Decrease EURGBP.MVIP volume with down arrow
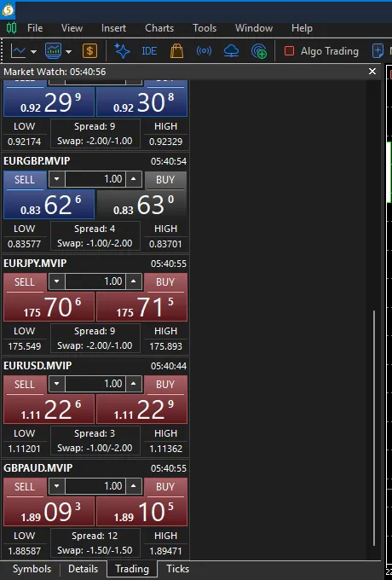 [56, 179]
